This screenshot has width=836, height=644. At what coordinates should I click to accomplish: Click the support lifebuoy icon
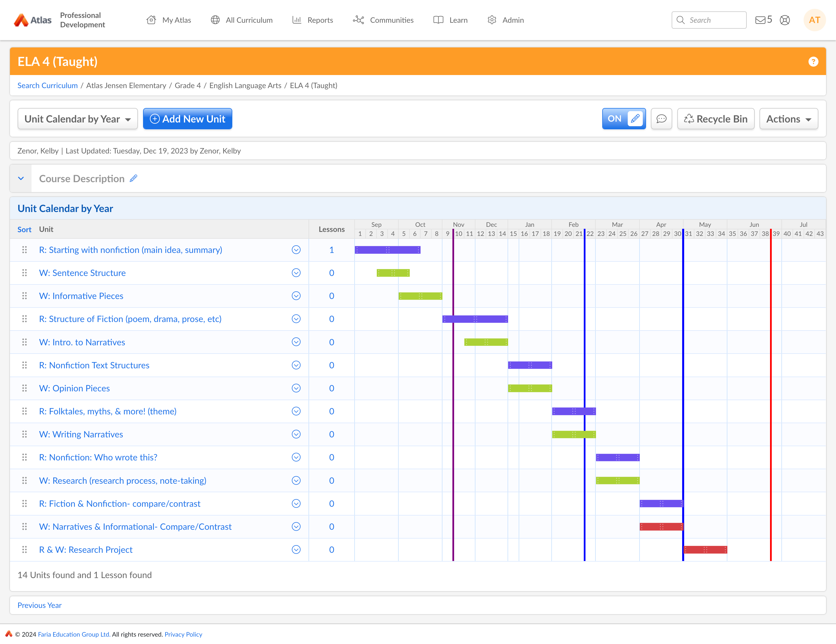click(x=784, y=20)
